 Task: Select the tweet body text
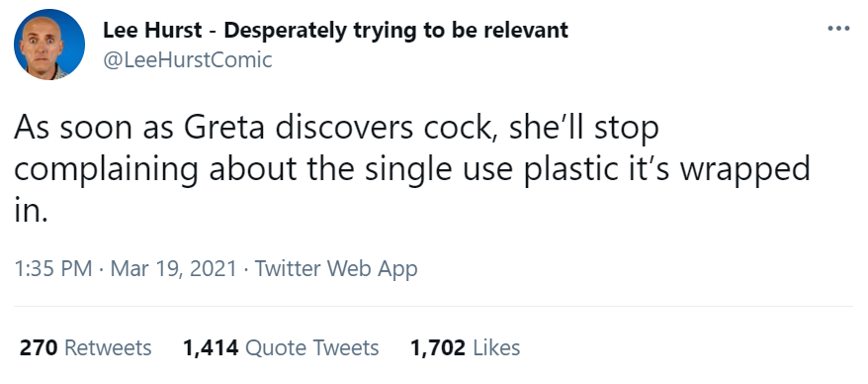pos(412,169)
